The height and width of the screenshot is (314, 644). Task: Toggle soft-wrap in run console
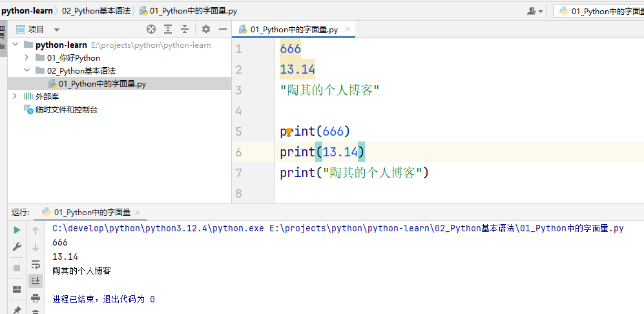36,264
